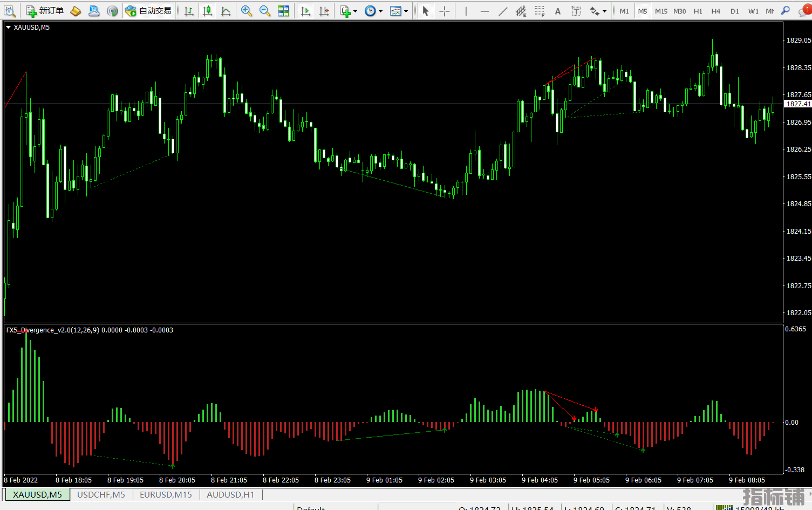Viewport: 812px width, 510px height.
Task: Select the AUDUSD,H1 chart tab
Action: [x=230, y=494]
